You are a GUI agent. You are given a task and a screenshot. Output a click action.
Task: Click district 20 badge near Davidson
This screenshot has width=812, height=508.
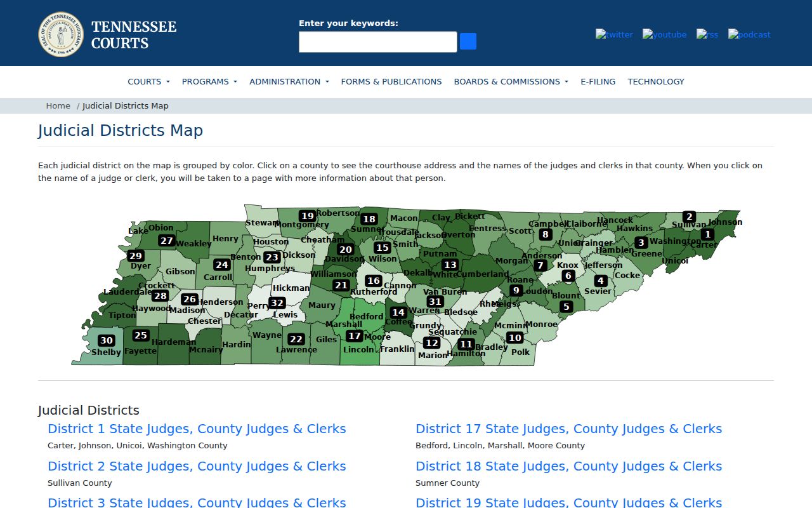coord(345,250)
